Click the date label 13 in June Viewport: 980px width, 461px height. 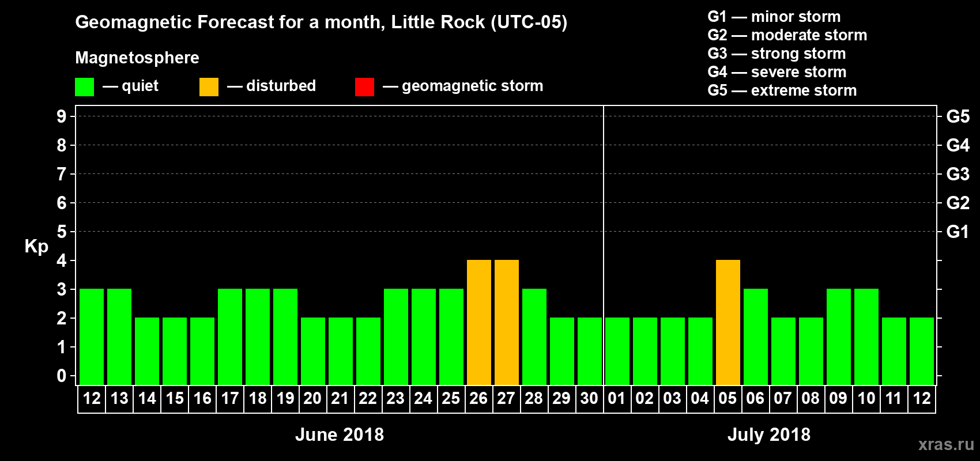119,398
